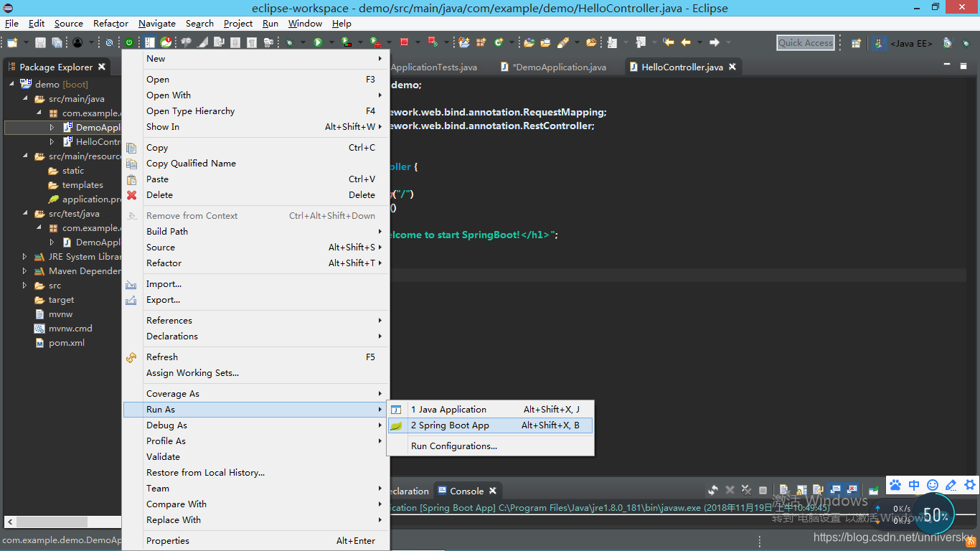Click the Save toolbar icon
This screenshot has height=551, width=980.
(40, 42)
